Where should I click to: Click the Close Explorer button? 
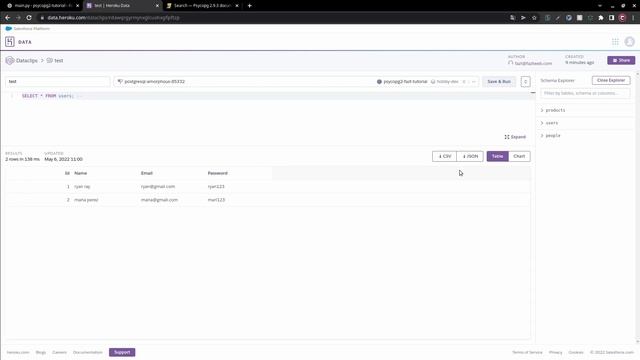click(x=611, y=80)
